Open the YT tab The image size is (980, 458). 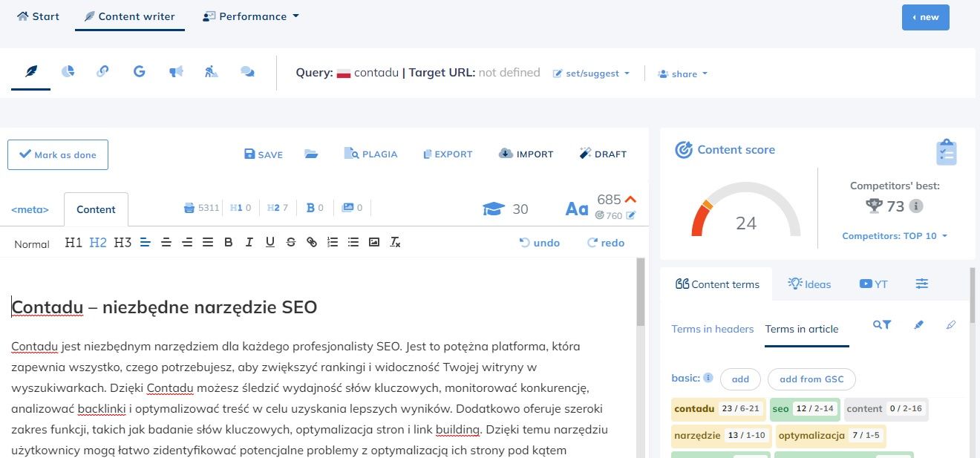click(x=874, y=284)
